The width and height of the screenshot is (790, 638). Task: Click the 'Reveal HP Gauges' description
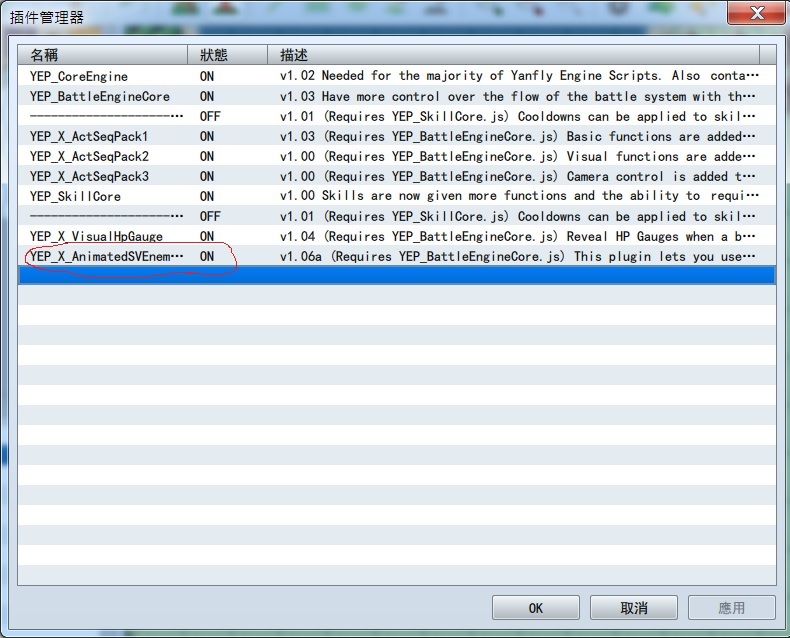517,236
